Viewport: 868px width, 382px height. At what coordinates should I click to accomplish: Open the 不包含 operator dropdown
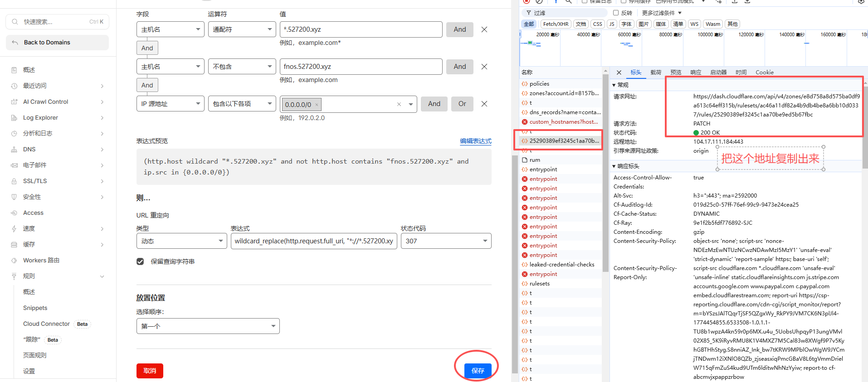point(242,67)
